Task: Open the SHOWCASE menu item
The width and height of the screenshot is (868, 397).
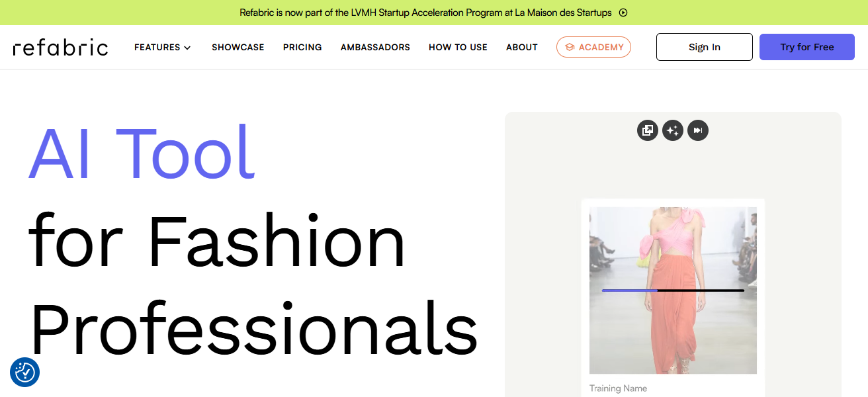Action: click(238, 48)
